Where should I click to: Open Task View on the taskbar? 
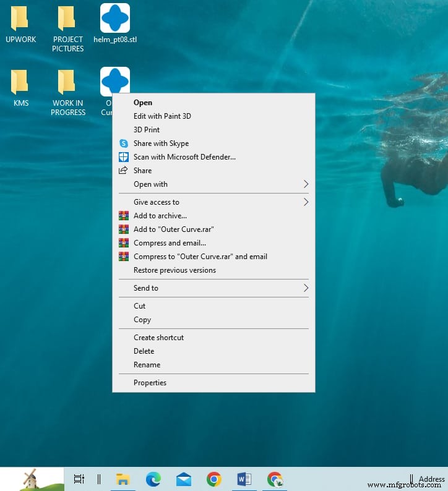point(79,479)
